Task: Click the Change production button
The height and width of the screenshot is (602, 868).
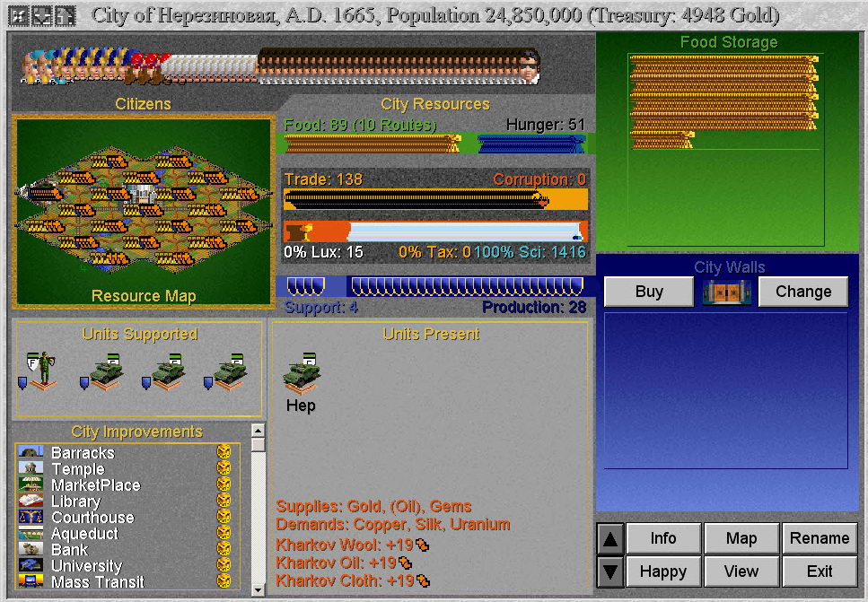Action: pos(803,292)
